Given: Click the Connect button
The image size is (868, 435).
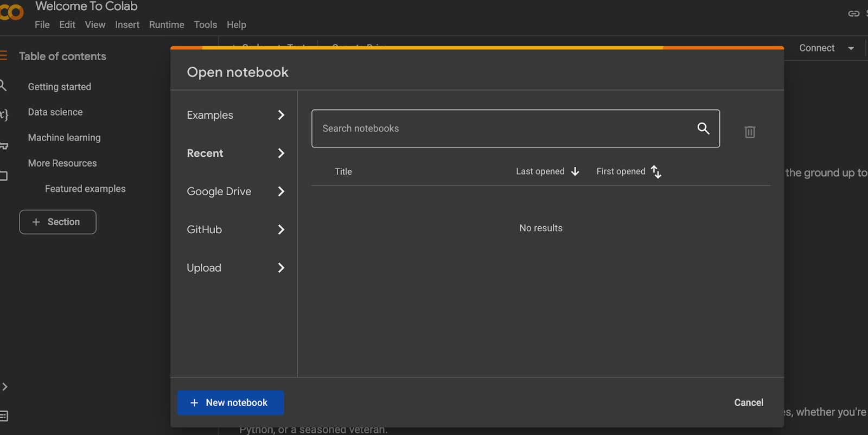Looking at the screenshot, I should tap(817, 48).
